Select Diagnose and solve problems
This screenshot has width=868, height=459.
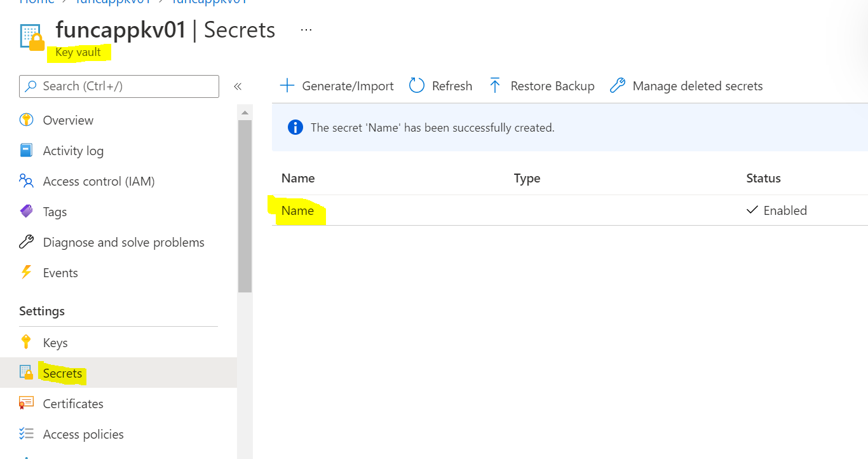(124, 242)
